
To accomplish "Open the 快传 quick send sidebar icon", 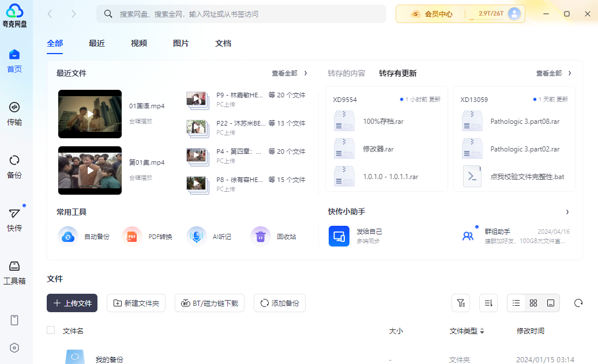I will pos(14,219).
